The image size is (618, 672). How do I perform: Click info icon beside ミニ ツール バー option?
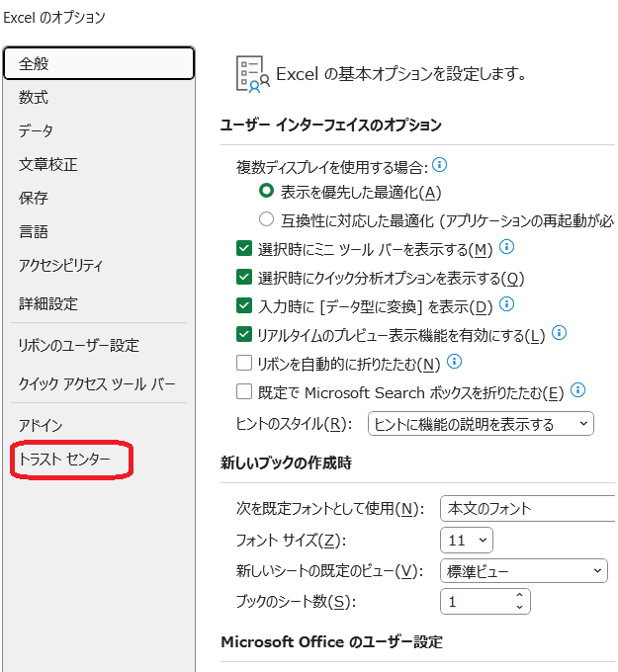(507, 247)
